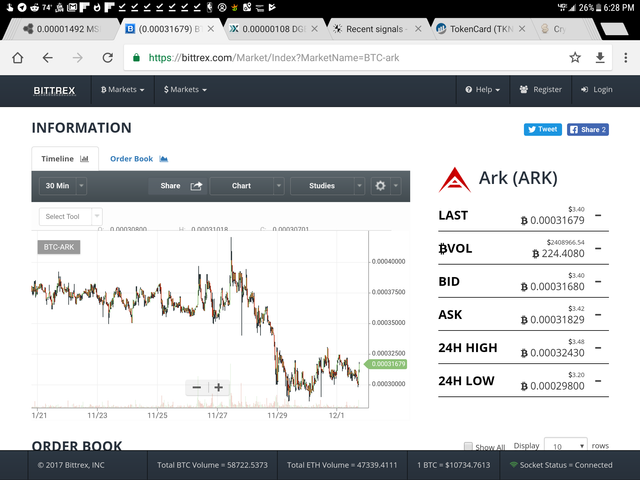This screenshot has height=480, width=640.
Task: Bookmark page with the star icon
Action: 575,58
